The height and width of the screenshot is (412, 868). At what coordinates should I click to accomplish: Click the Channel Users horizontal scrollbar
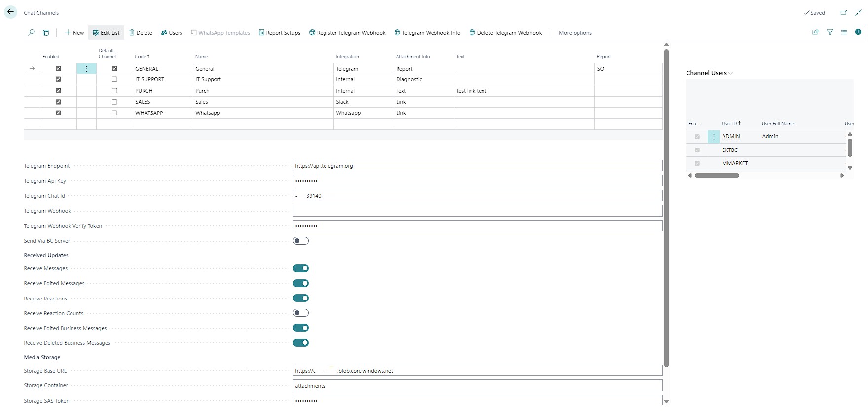[x=717, y=176]
